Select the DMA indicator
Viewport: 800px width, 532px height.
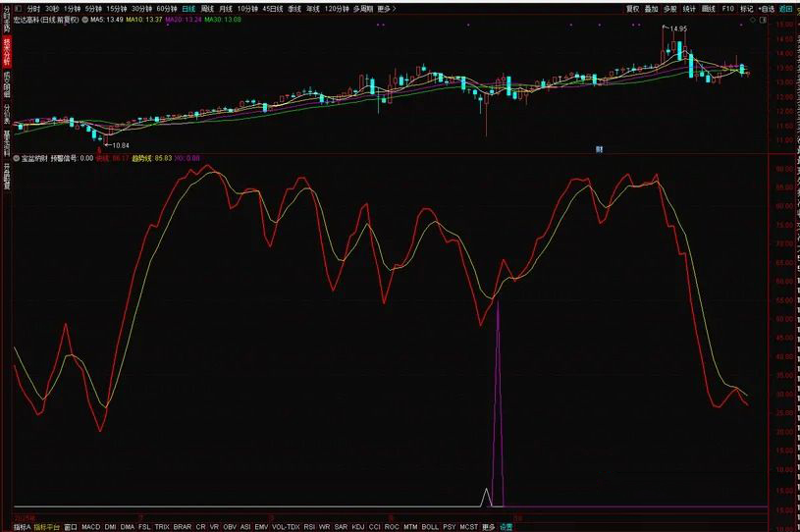click(128, 527)
